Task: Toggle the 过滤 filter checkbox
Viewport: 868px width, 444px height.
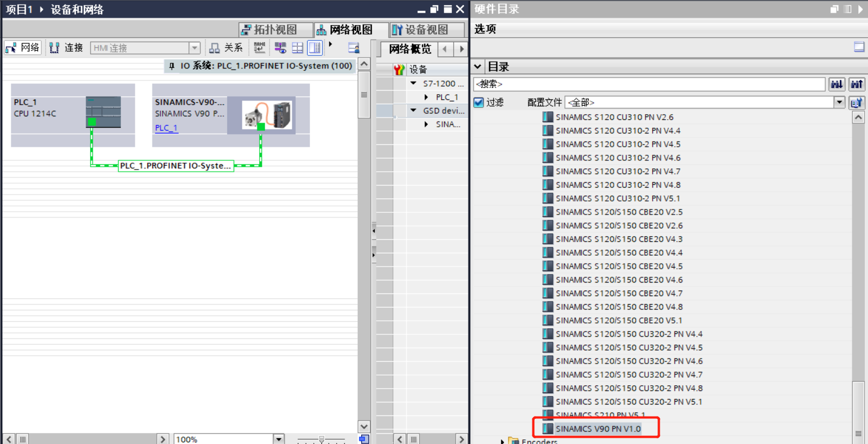Action: click(x=479, y=102)
